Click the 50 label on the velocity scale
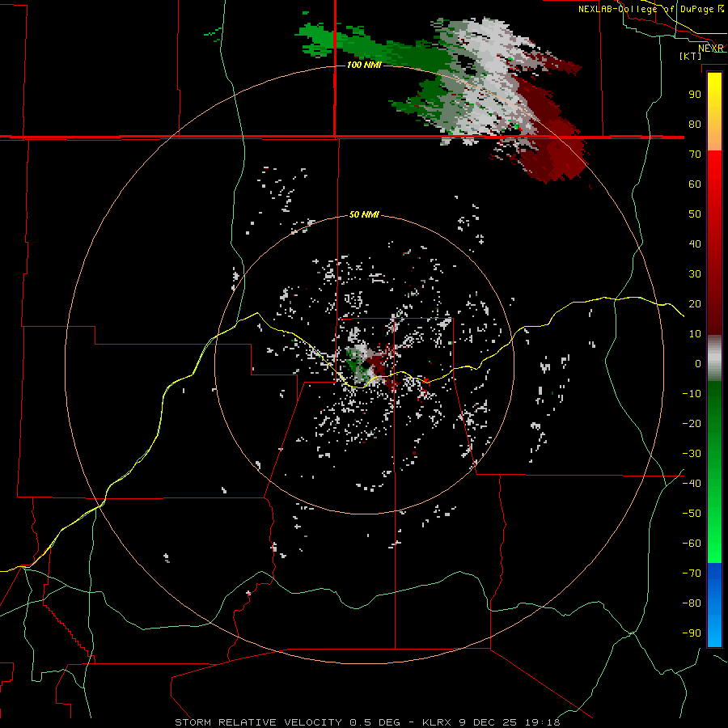This screenshot has width=728, height=728. [x=695, y=214]
